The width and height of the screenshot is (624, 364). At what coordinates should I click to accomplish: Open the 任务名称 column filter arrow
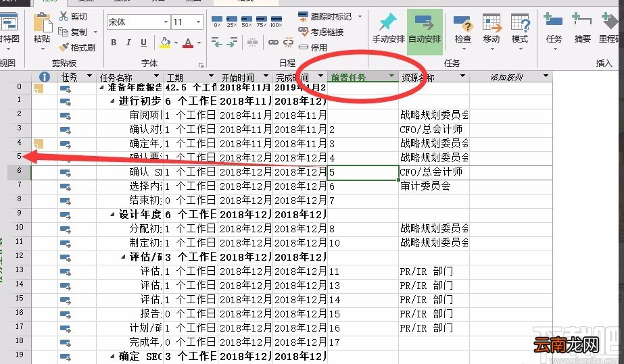pyautogui.click(x=156, y=76)
